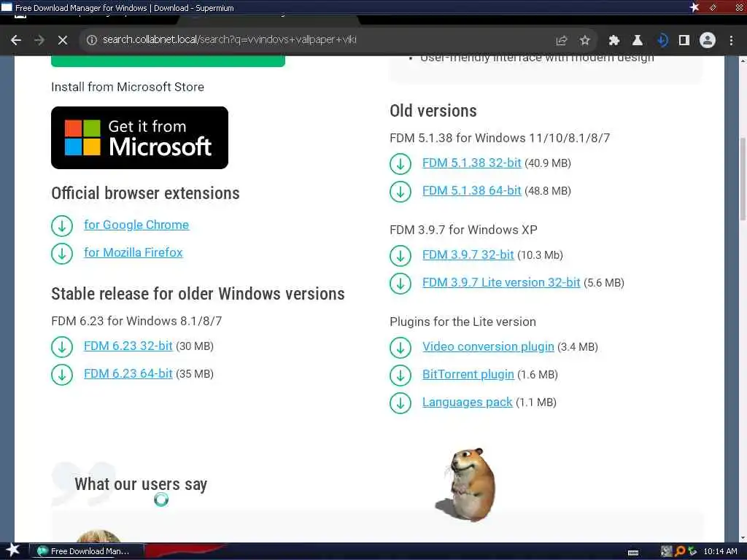Click the green download button at top
This screenshot has height=560, width=747.
169,61
